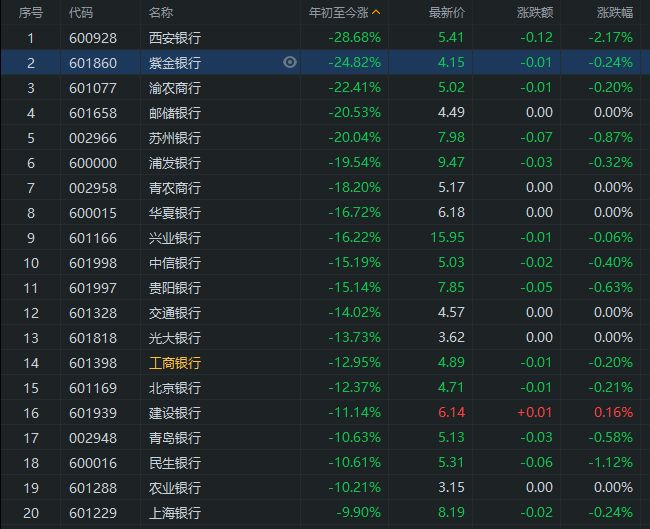Select stock name 农业银行
650x529 pixels.
[x=175, y=488]
